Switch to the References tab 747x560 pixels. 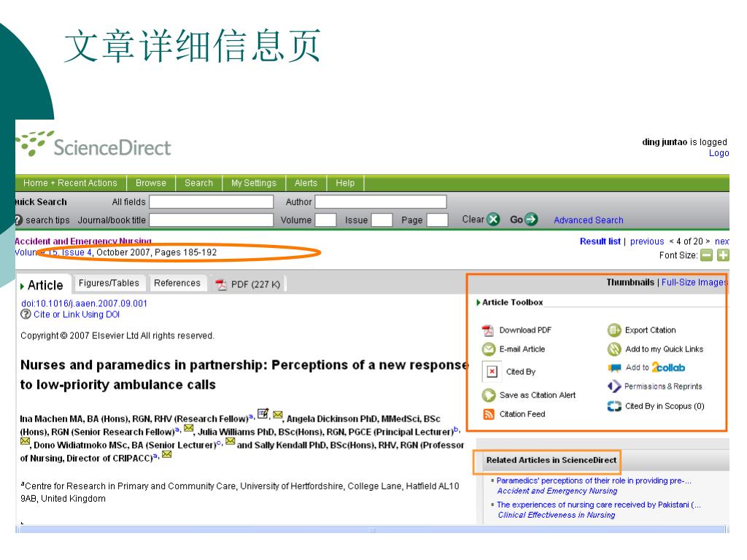click(177, 283)
